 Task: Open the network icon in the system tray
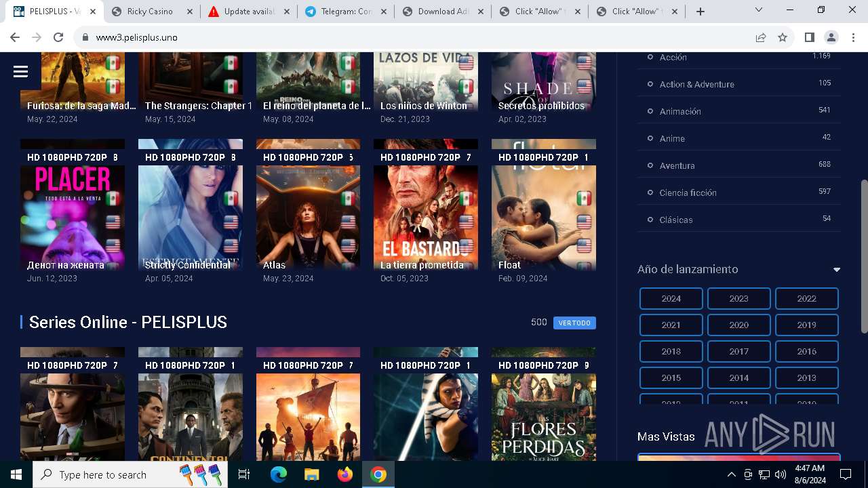(764, 474)
